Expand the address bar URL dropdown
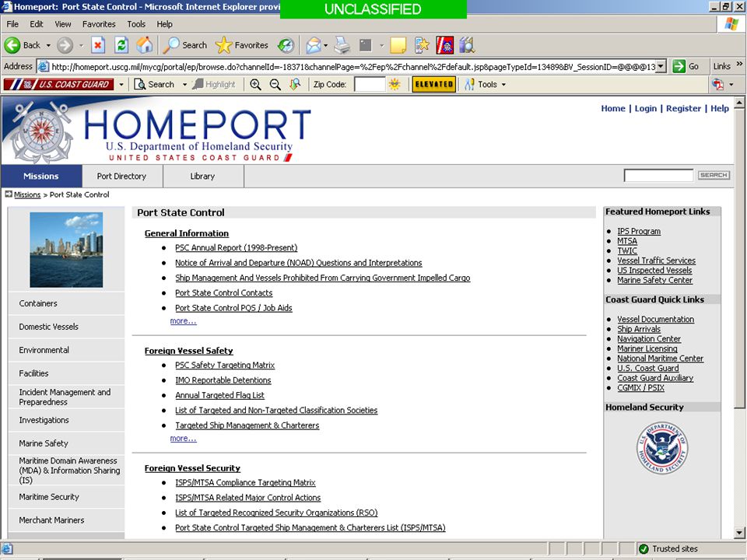The width and height of the screenshot is (747, 560). pyautogui.click(x=661, y=67)
